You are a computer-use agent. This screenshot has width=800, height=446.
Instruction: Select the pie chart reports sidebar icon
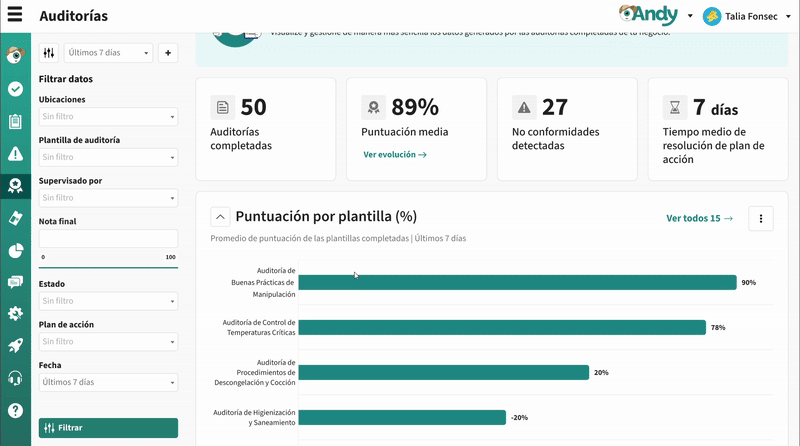click(x=15, y=250)
